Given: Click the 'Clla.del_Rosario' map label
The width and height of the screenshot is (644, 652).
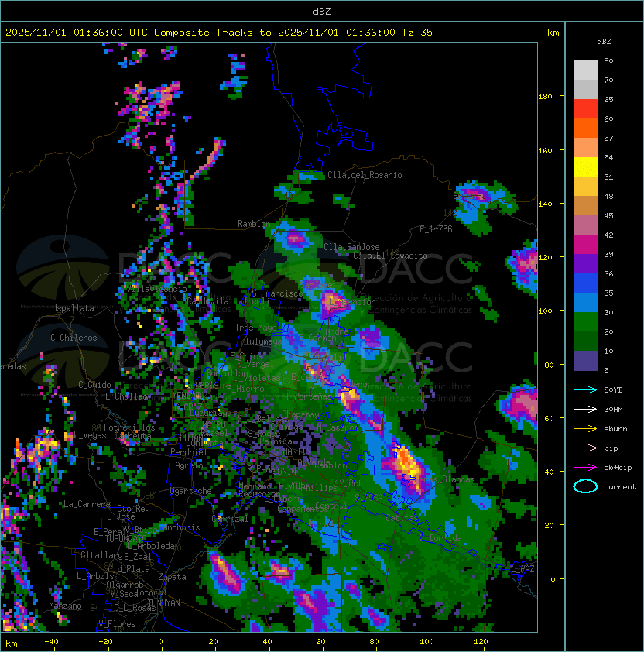Looking at the screenshot, I should point(365,175).
